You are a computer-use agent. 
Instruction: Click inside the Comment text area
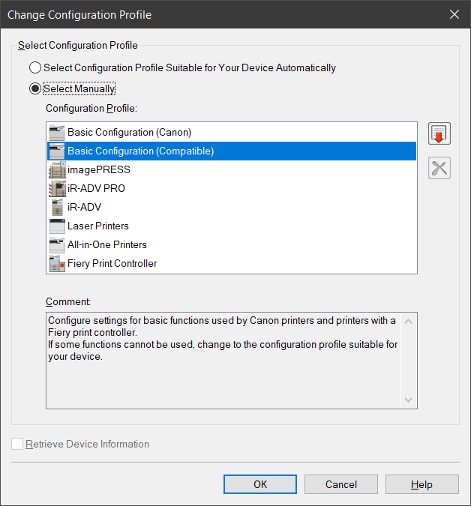223,361
